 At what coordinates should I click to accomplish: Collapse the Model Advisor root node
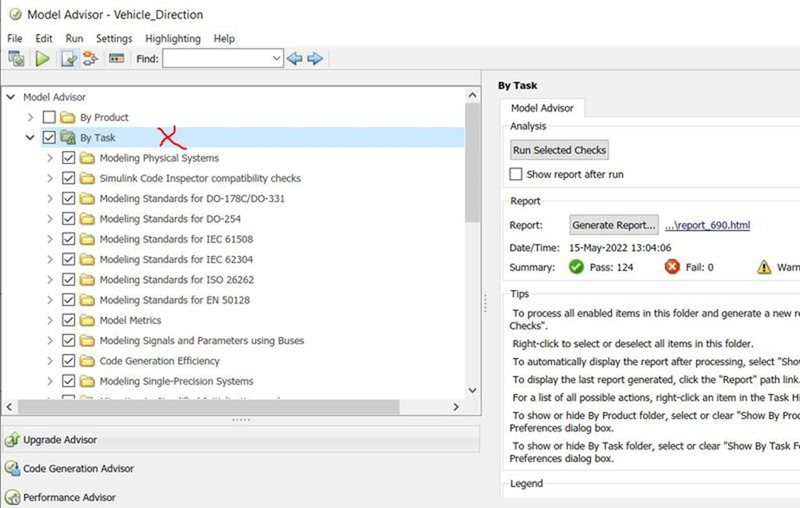coord(11,97)
